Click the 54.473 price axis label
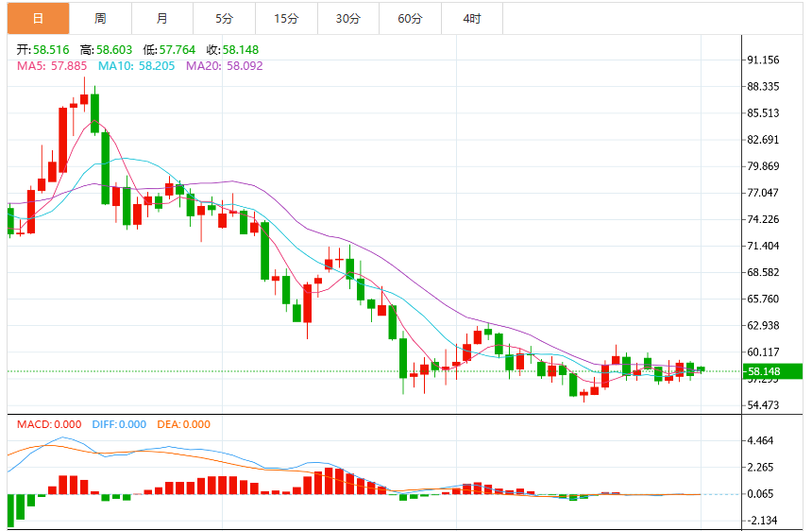Viewport: 812px width, 531px height. [x=763, y=404]
